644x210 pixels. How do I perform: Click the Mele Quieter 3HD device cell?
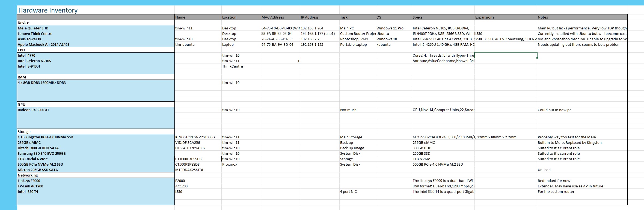click(33, 28)
